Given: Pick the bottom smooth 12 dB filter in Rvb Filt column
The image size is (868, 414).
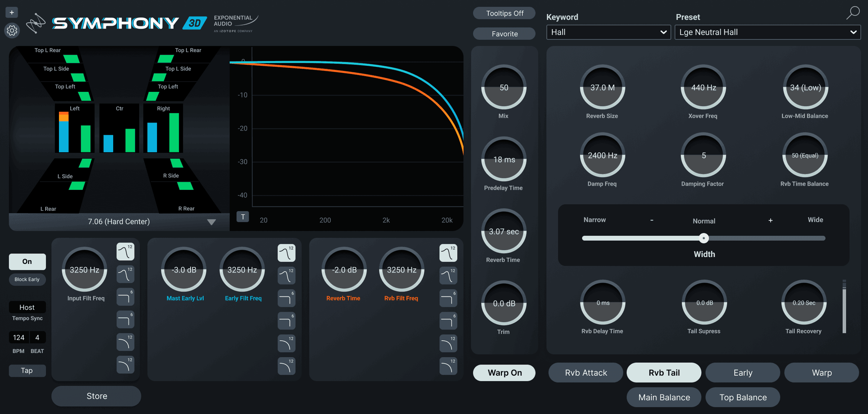Looking at the screenshot, I should tap(448, 366).
